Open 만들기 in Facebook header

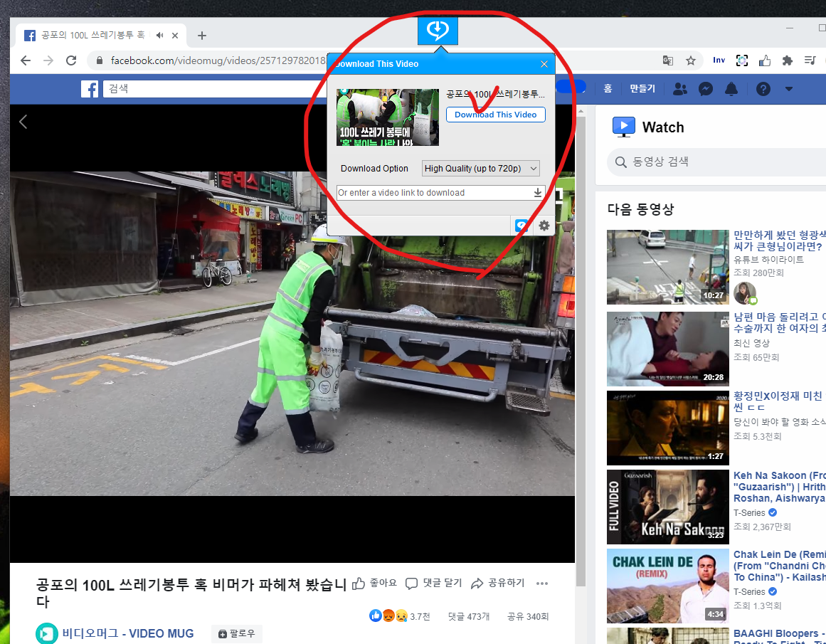click(x=642, y=88)
